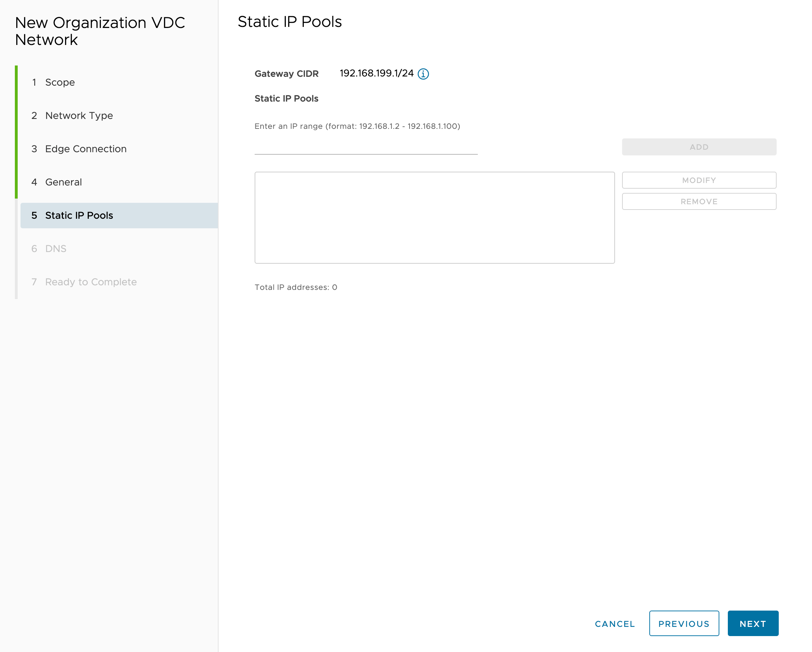Click the Gateway CIDR info icon
The width and height of the screenshot is (812, 652).
[424, 74]
